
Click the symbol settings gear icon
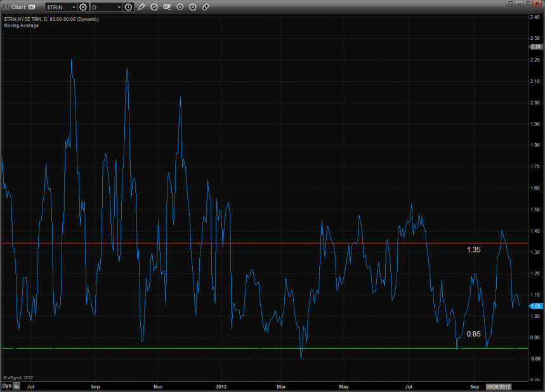click(83, 7)
